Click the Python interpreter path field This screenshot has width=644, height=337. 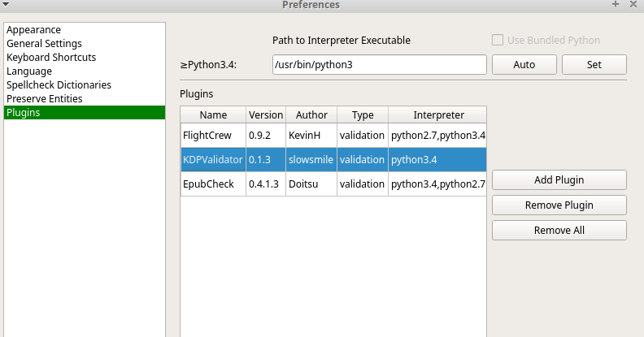coord(379,65)
